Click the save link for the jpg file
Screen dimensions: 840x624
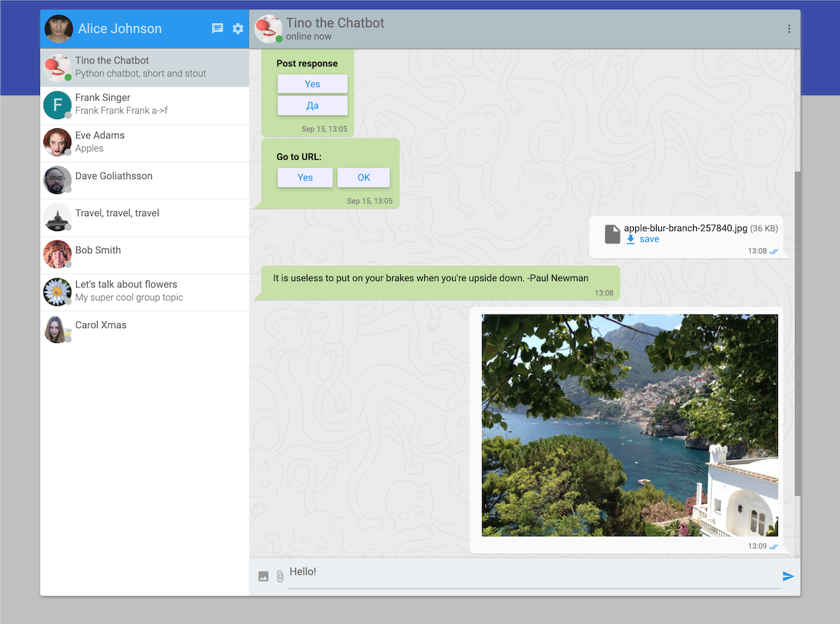(649, 240)
